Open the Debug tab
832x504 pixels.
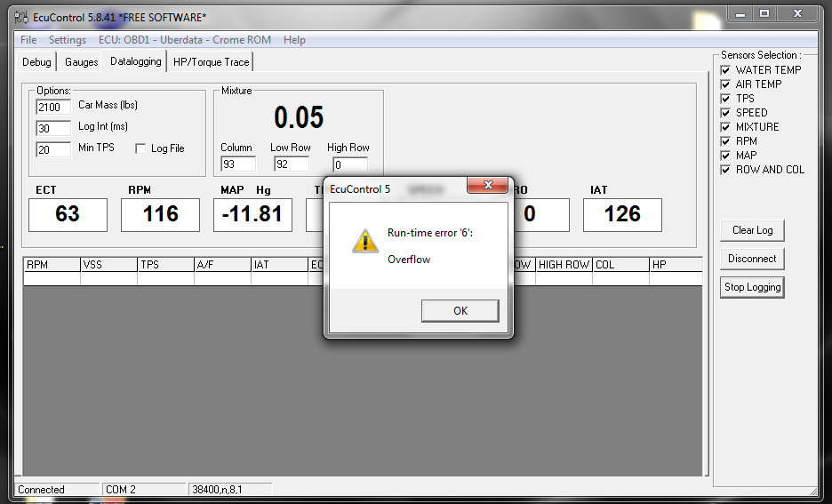[x=36, y=62]
